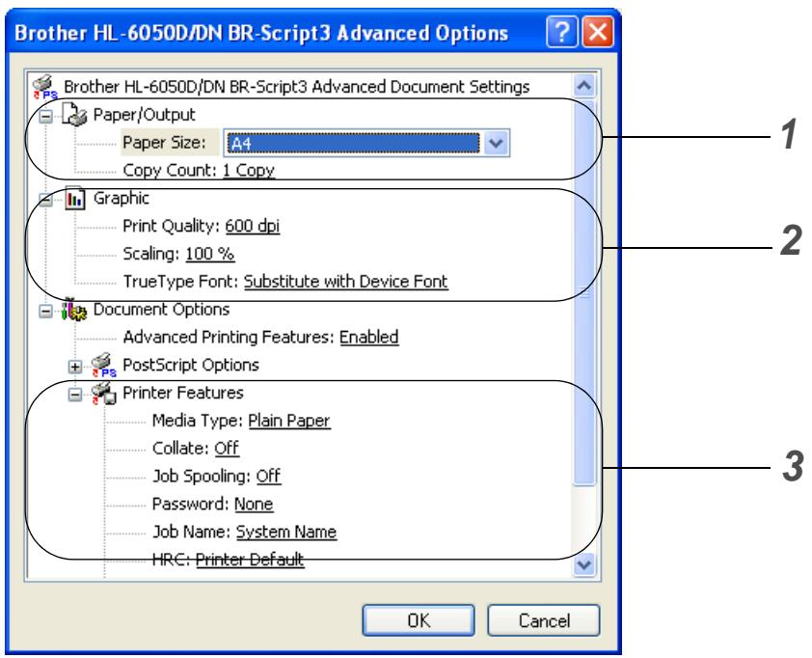Change Advanced Printing Features Enabled value
The height and width of the screenshot is (658, 812).
pyautogui.click(x=368, y=338)
